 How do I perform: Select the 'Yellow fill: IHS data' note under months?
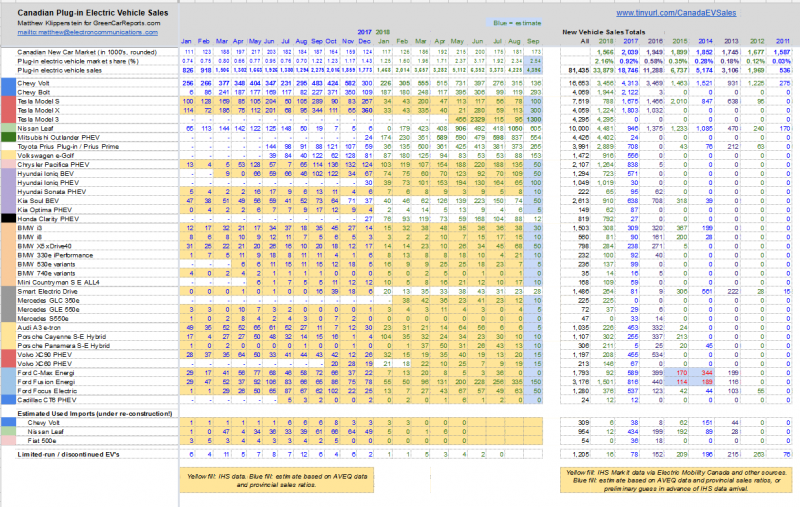pyautogui.click(x=277, y=480)
